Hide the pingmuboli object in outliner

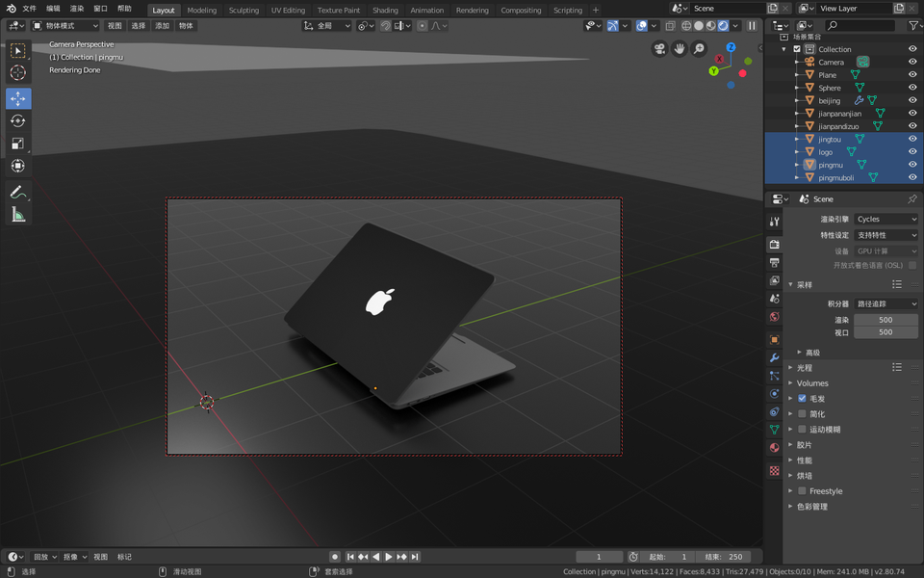pos(912,177)
